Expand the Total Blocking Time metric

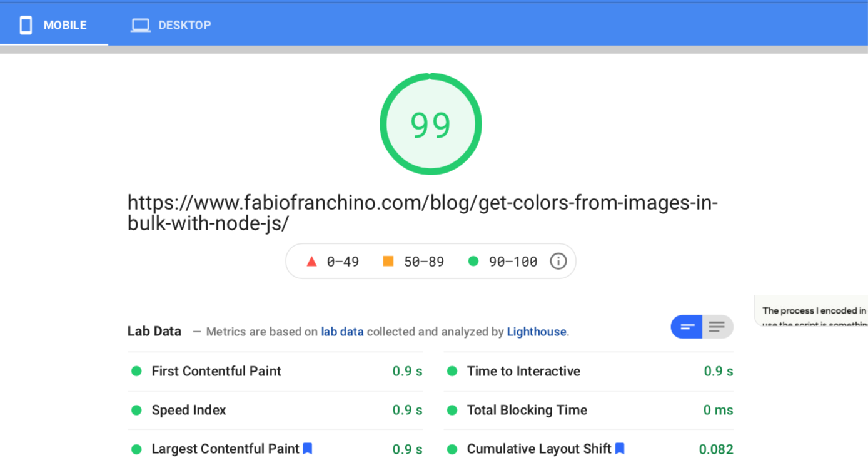(x=527, y=410)
